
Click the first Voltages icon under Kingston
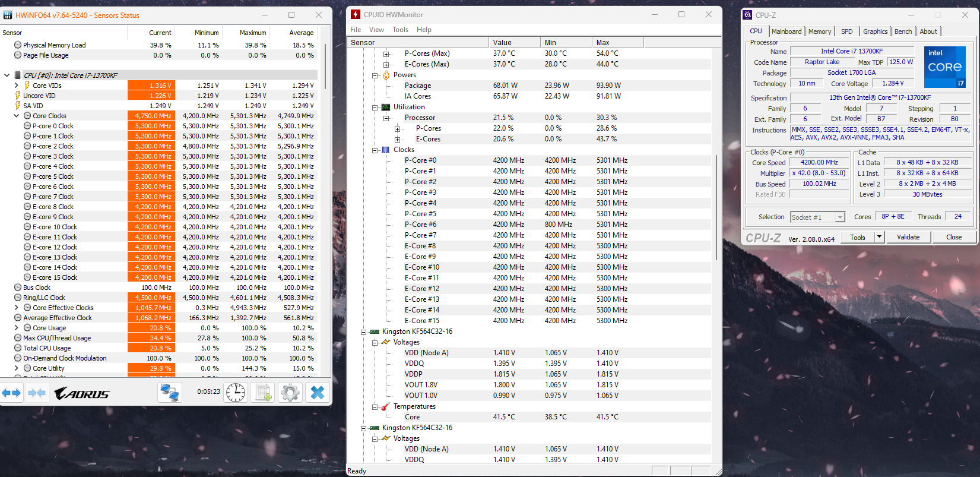point(386,342)
